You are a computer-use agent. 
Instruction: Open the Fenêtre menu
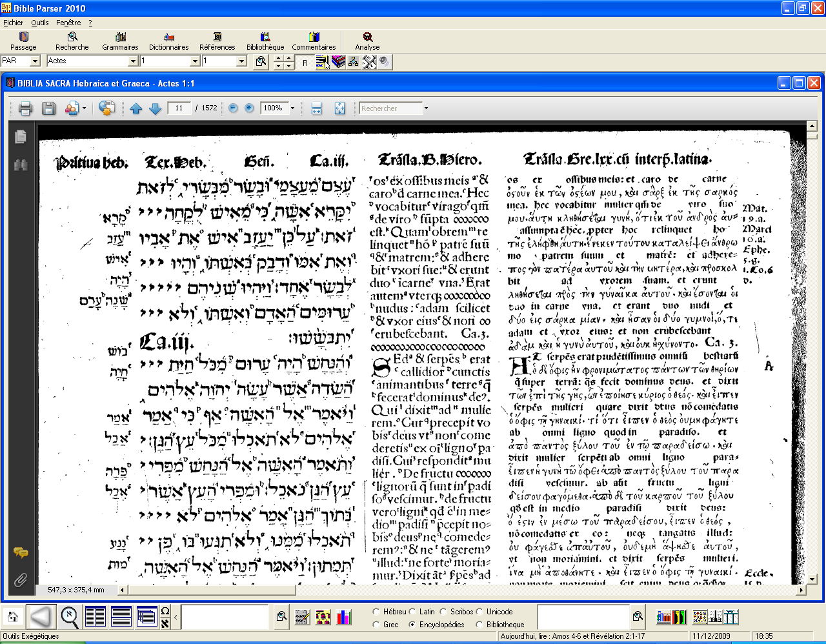(x=68, y=23)
